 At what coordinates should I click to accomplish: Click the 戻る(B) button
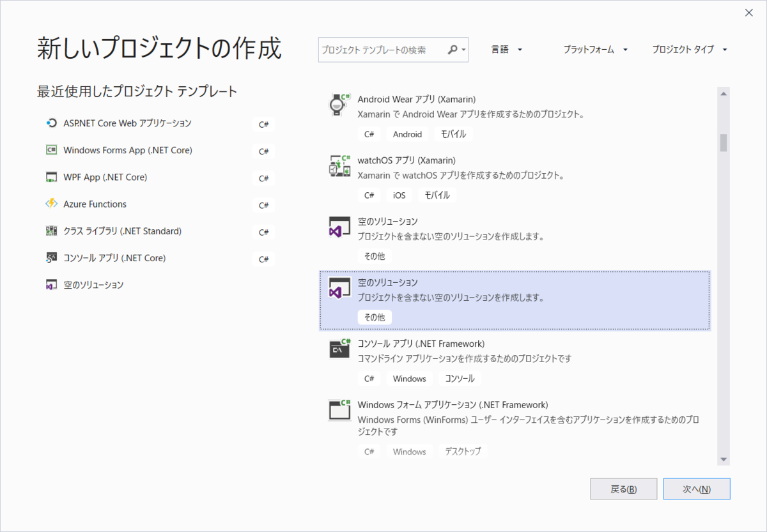point(624,489)
